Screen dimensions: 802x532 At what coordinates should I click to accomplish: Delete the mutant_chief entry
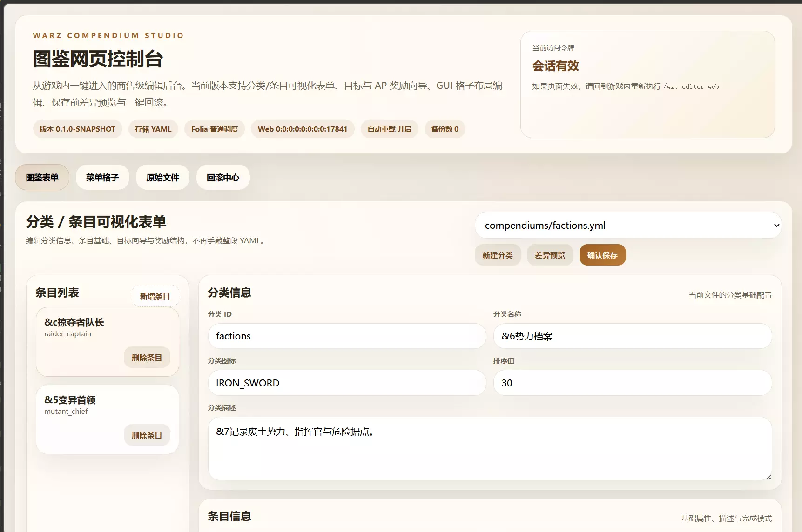(x=147, y=435)
